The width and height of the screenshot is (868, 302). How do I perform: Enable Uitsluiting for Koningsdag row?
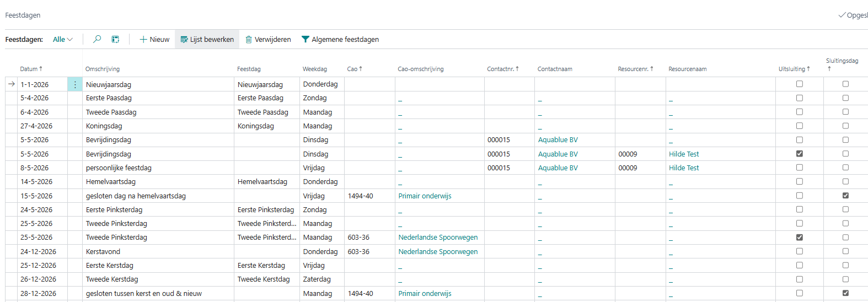pyautogui.click(x=799, y=126)
